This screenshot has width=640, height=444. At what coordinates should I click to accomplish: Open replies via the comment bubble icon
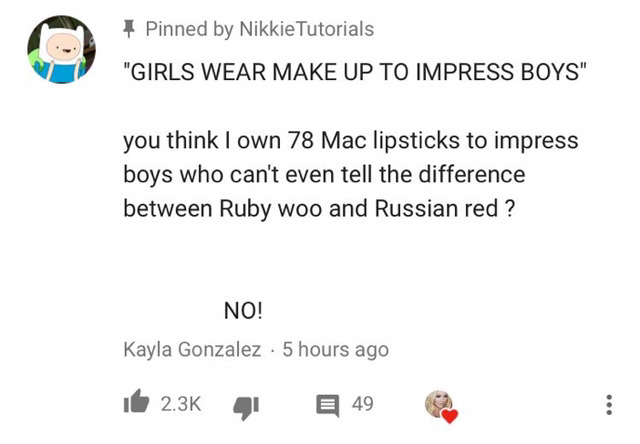(x=329, y=404)
